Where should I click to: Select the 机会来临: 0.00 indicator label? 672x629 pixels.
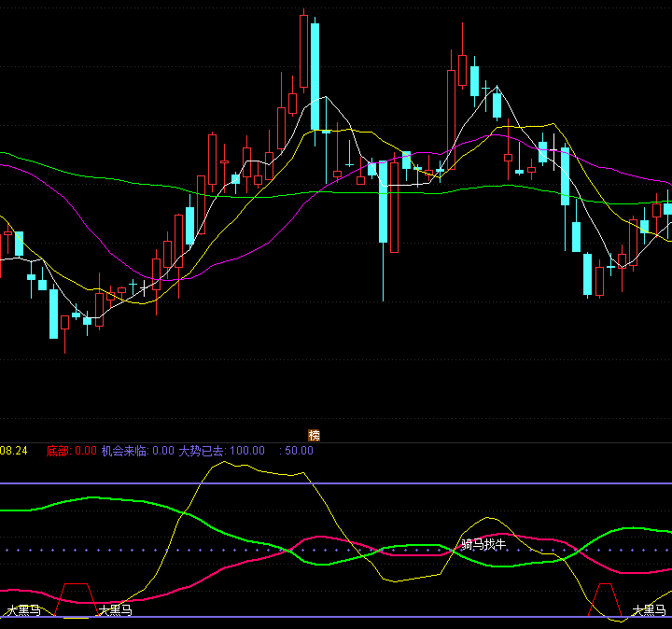coord(137,451)
